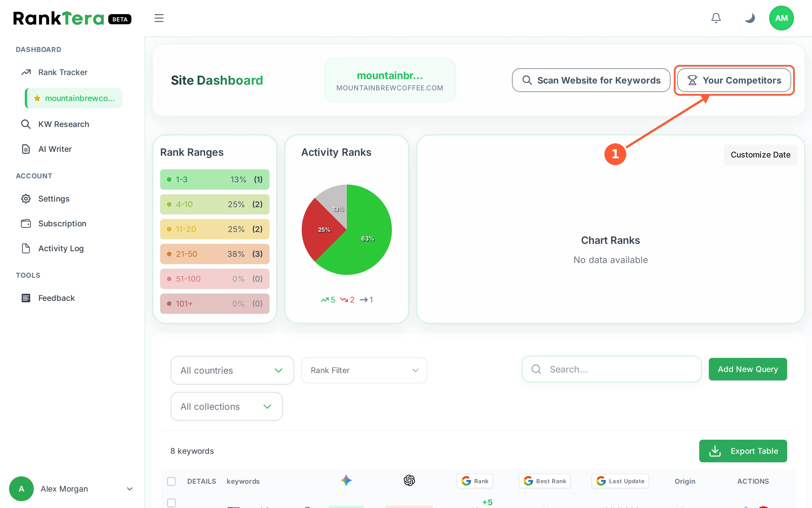
Task: Toggle dark mode moon icon
Action: [750, 18]
